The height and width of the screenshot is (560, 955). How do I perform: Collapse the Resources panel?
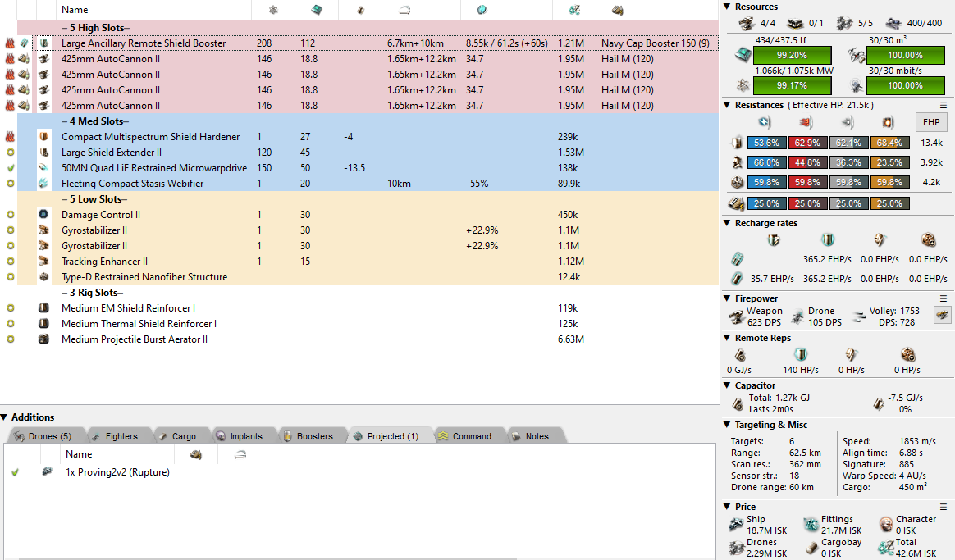[x=727, y=7]
